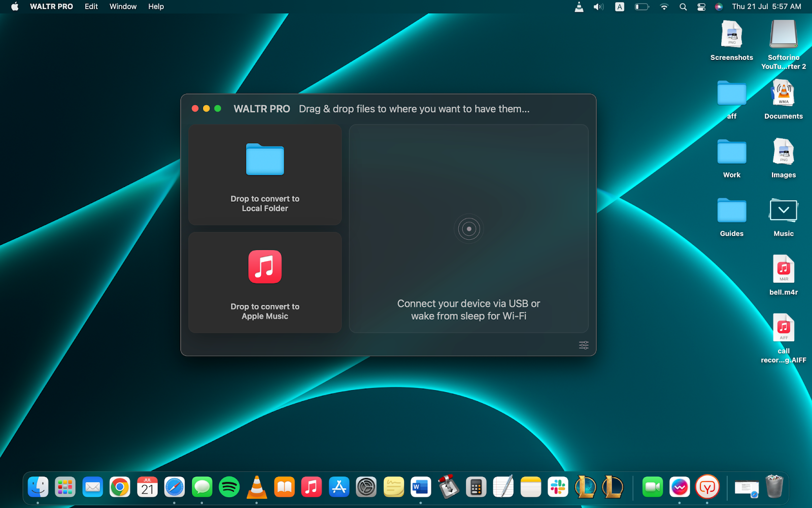Click the Apple Music drop zone icon
Image resolution: width=812 pixels, height=508 pixels.
coord(265,267)
